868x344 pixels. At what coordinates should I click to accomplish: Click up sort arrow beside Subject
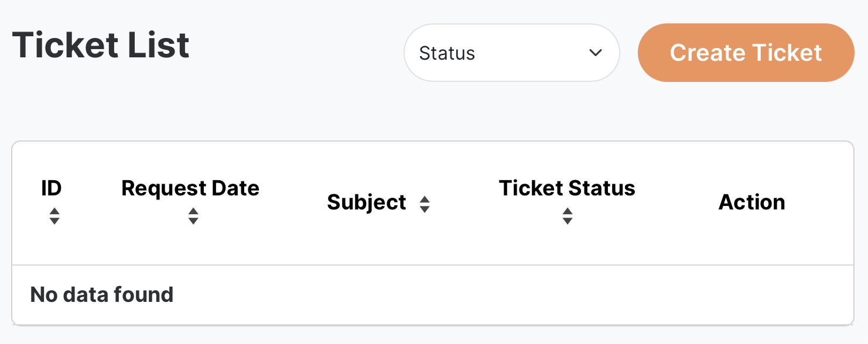(425, 199)
